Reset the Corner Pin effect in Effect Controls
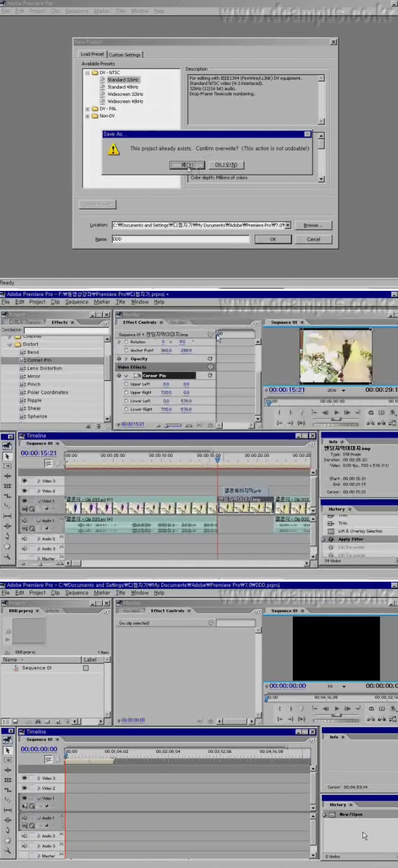Image resolution: width=398 pixels, height=868 pixels. (x=210, y=376)
